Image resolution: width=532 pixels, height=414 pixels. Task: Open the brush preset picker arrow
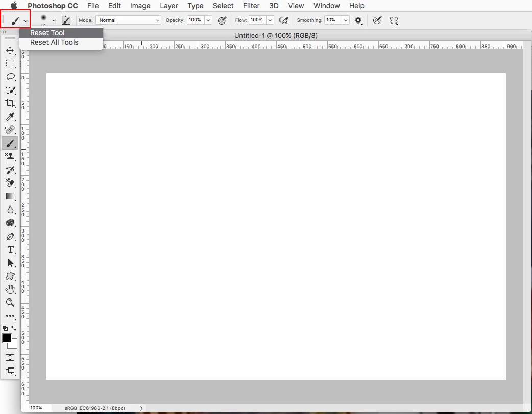point(54,21)
